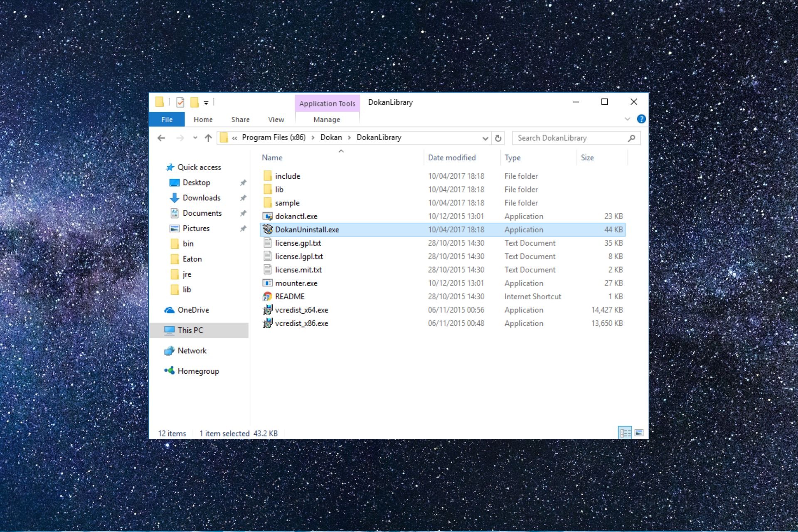Go back with the Back arrow
The height and width of the screenshot is (532, 798).
tap(162, 138)
